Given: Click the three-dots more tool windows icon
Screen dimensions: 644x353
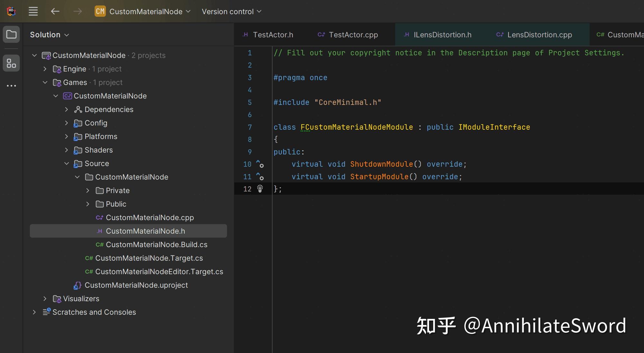Looking at the screenshot, I should 11,86.
